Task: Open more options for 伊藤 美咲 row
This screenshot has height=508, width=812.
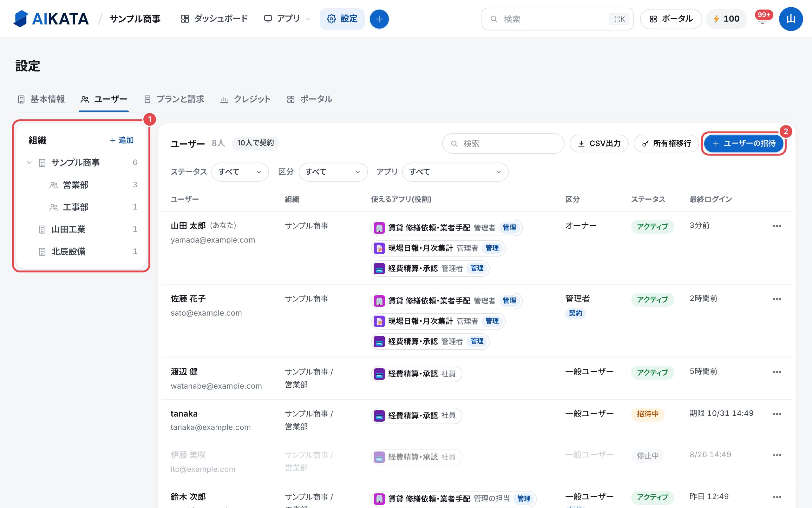Action: [x=777, y=455]
